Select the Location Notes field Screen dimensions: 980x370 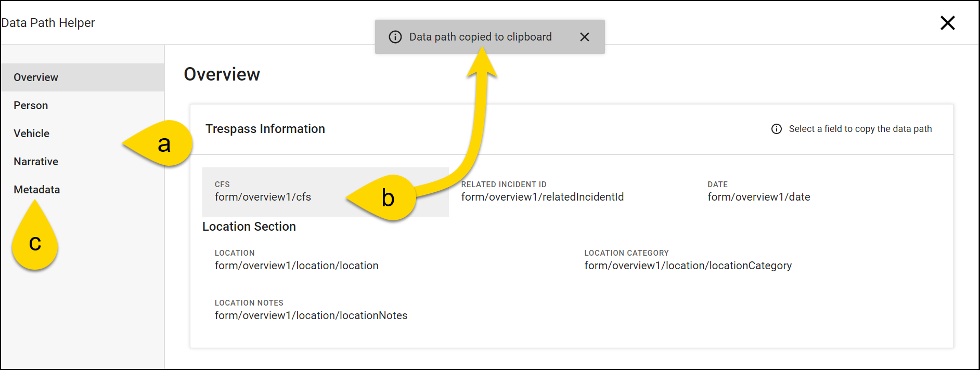coord(311,315)
